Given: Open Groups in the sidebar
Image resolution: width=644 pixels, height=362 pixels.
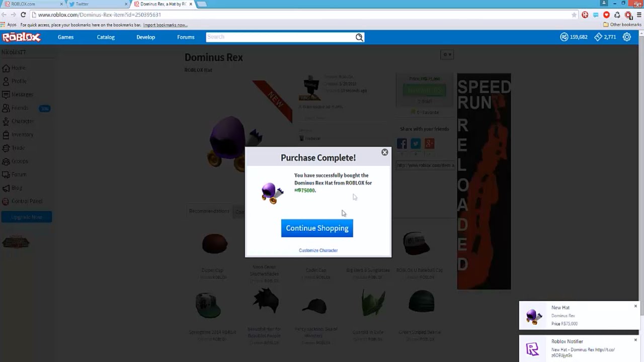Looking at the screenshot, I should (x=16, y=161).
